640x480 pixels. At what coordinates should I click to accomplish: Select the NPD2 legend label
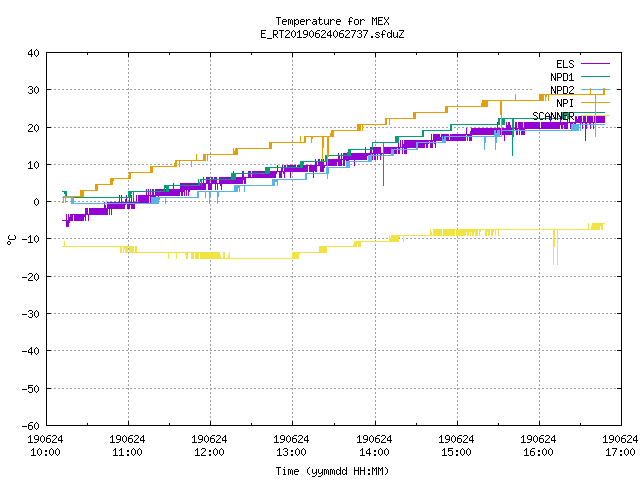562,90
